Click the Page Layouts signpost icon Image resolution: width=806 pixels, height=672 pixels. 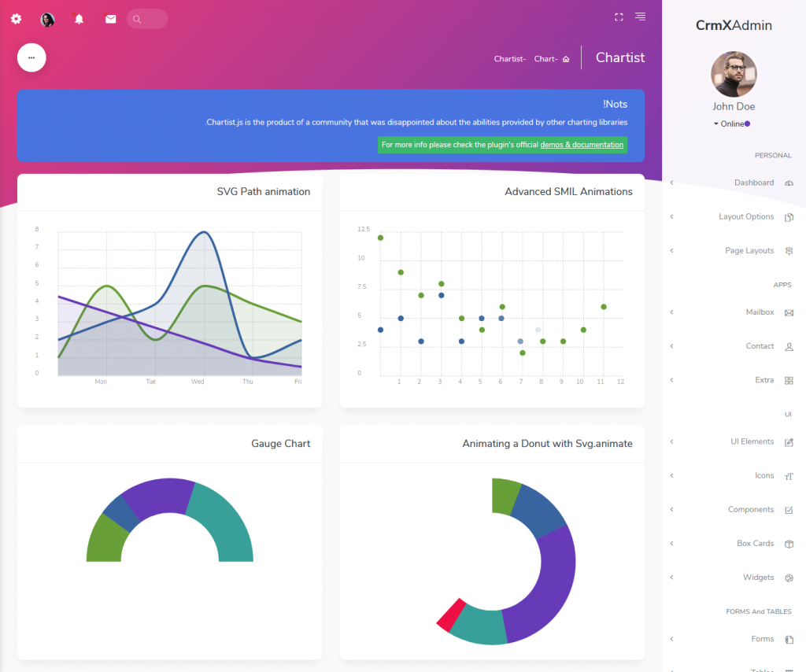[789, 251]
